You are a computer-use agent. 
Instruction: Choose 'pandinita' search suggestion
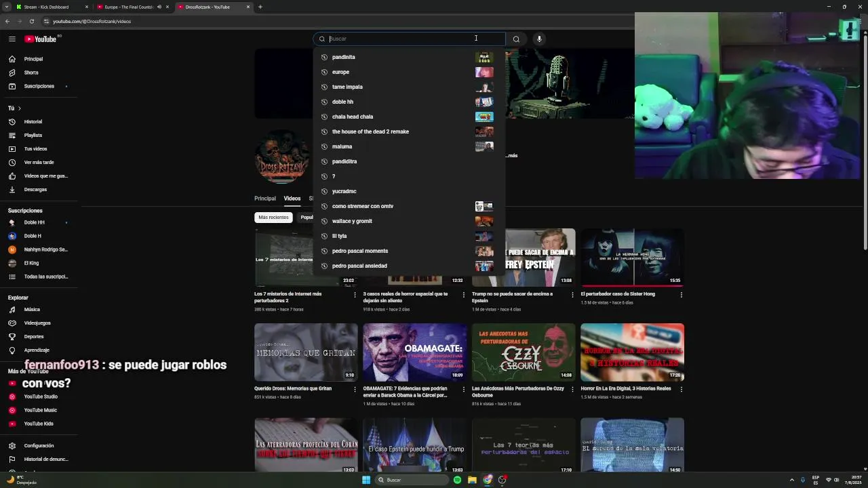pos(409,57)
